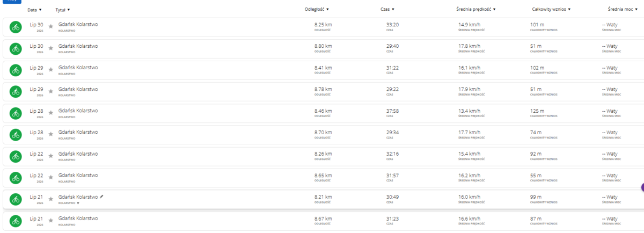
Task: Star the 8.26 km Lip 22 ride
Action: (51, 155)
